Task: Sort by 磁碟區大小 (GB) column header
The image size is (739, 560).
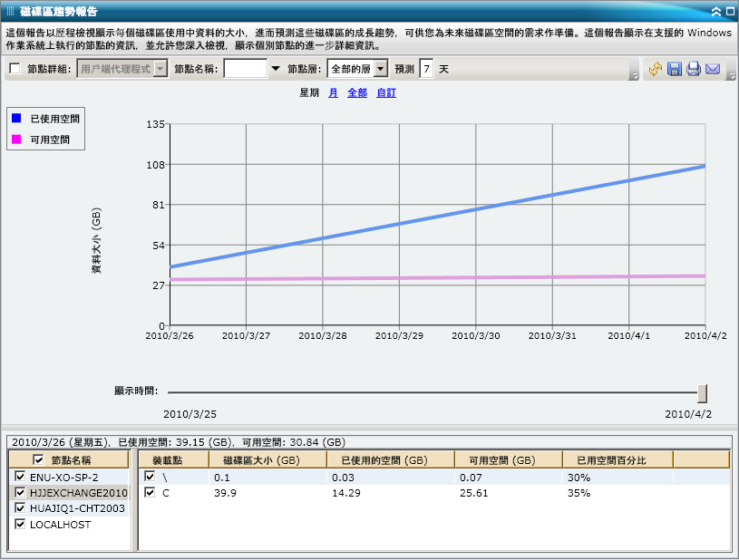Action: (x=267, y=460)
